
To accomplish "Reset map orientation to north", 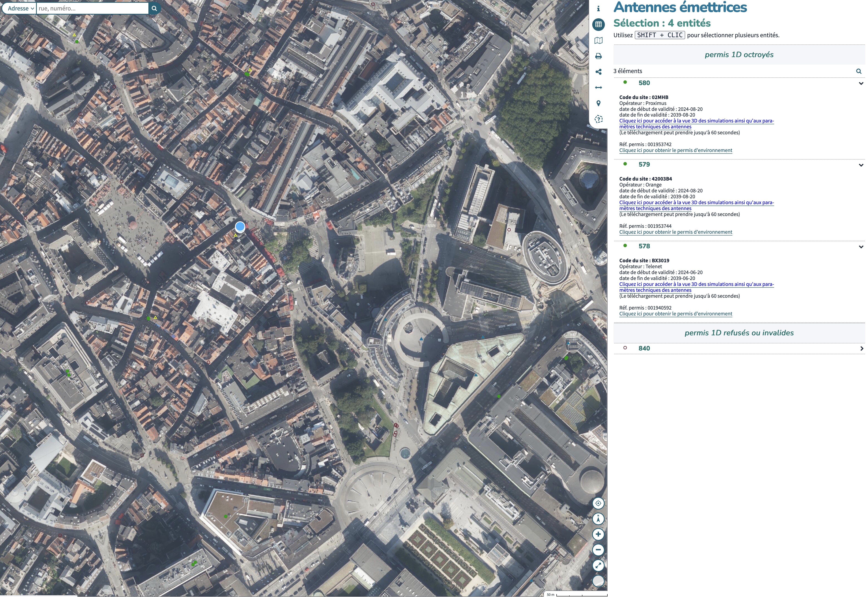I will click(598, 519).
